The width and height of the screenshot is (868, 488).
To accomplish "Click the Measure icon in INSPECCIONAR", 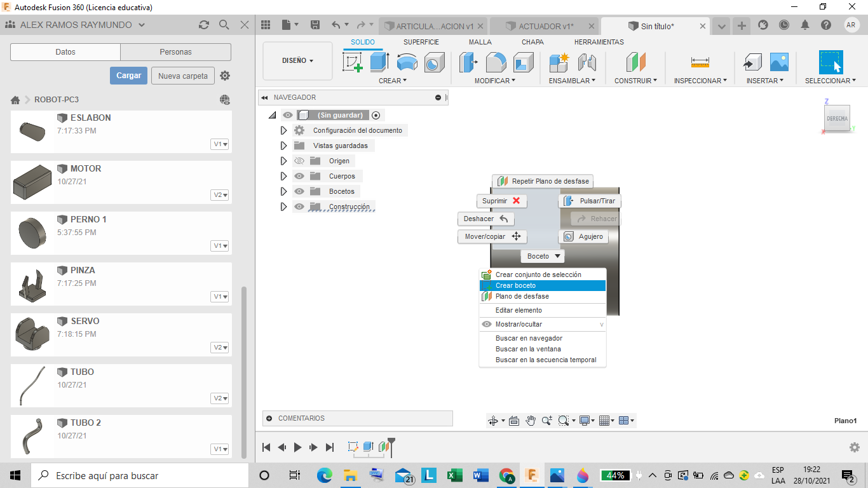I will (x=700, y=62).
